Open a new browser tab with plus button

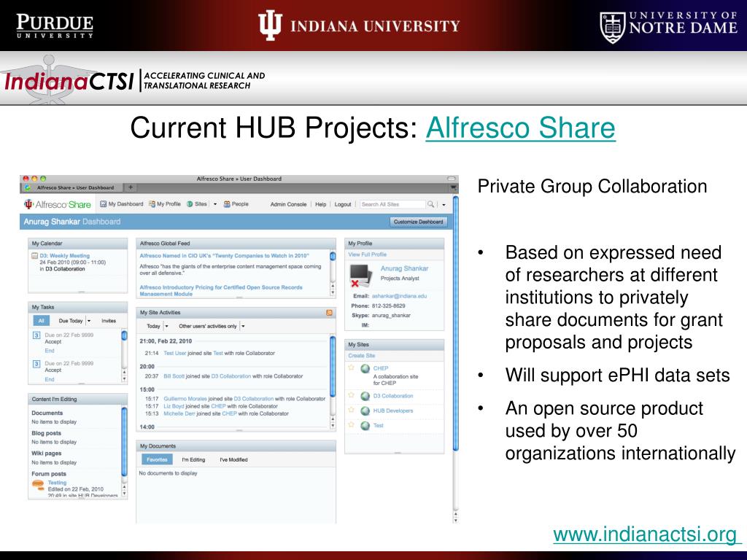coord(131,187)
